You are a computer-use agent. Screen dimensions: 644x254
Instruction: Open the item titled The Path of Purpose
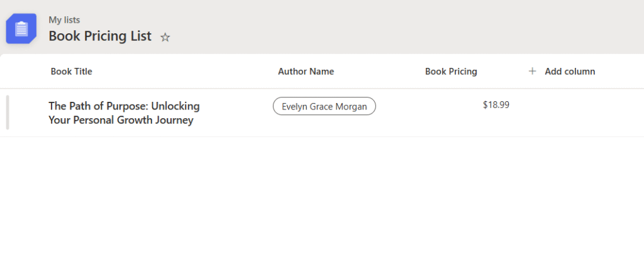(124, 106)
